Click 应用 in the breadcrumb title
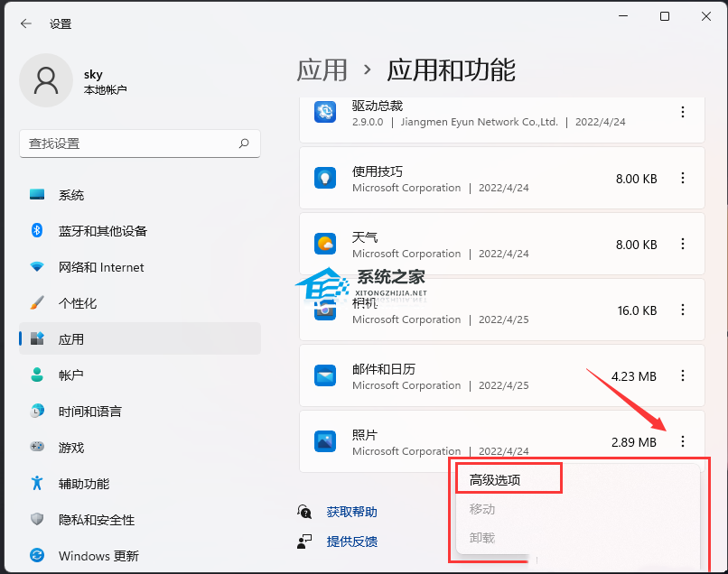 tap(322, 70)
